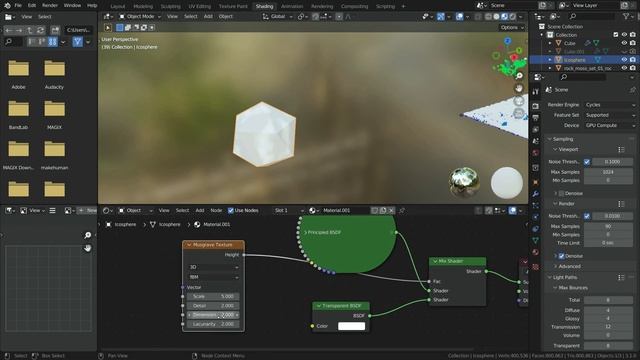
Task: Open the Output properties tab
Action: click(x=536, y=118)
